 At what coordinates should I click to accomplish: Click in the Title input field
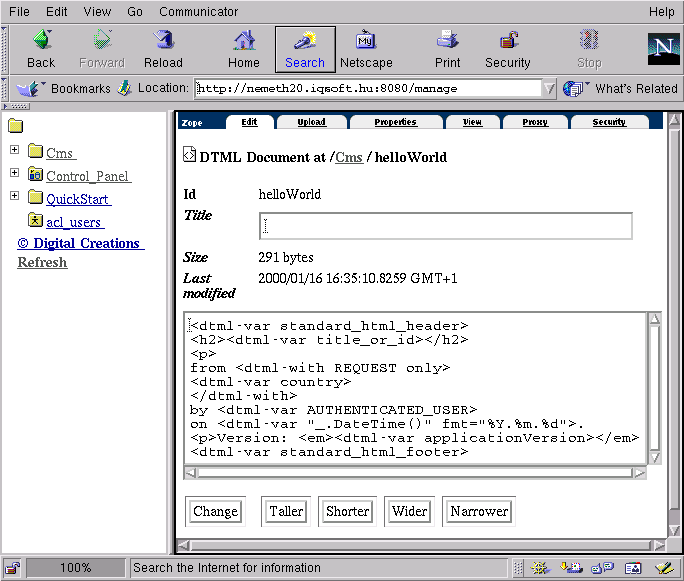[446, 226]
